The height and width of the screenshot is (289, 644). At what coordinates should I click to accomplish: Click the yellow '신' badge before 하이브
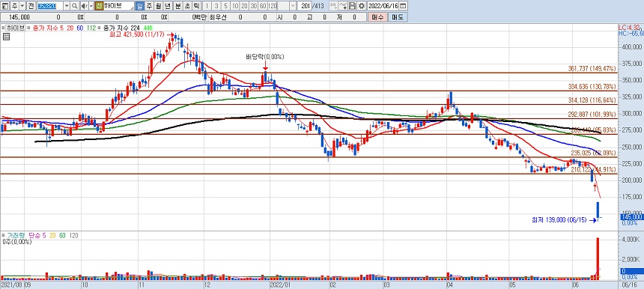tap(99, 6)
